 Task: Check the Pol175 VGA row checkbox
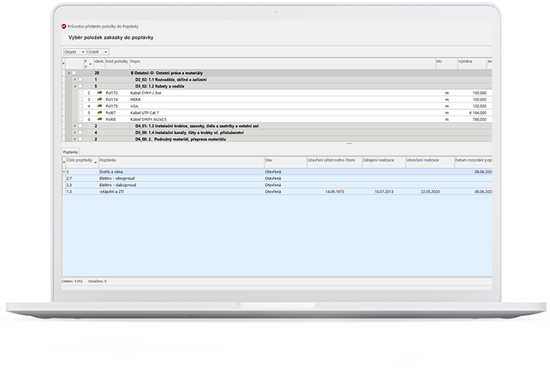pos(81,106)
